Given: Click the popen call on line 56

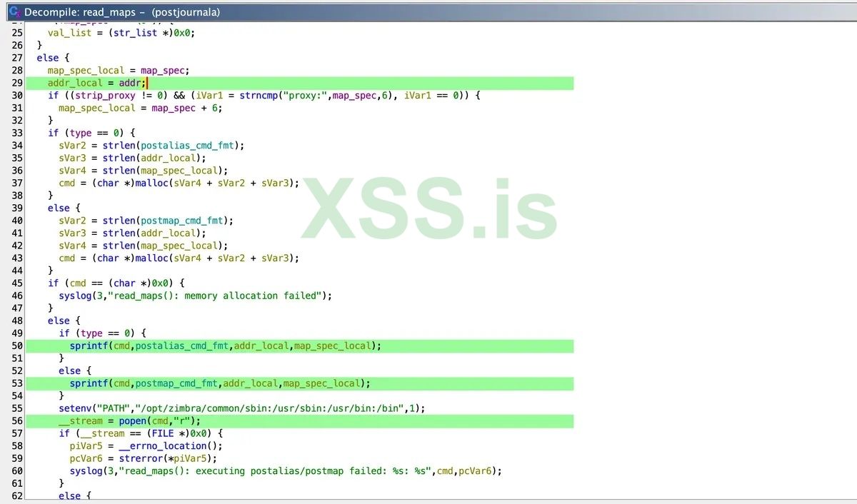Looking at the screenshot, I should click(131, 420).
